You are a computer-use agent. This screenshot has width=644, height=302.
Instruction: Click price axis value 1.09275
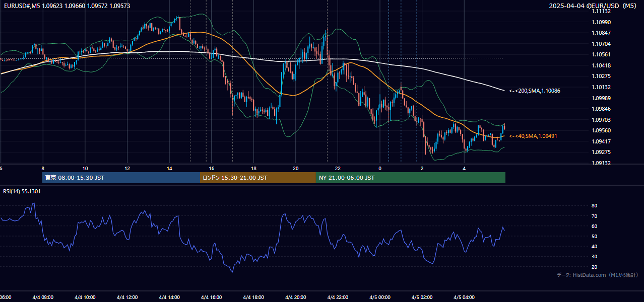pos(601,152)
